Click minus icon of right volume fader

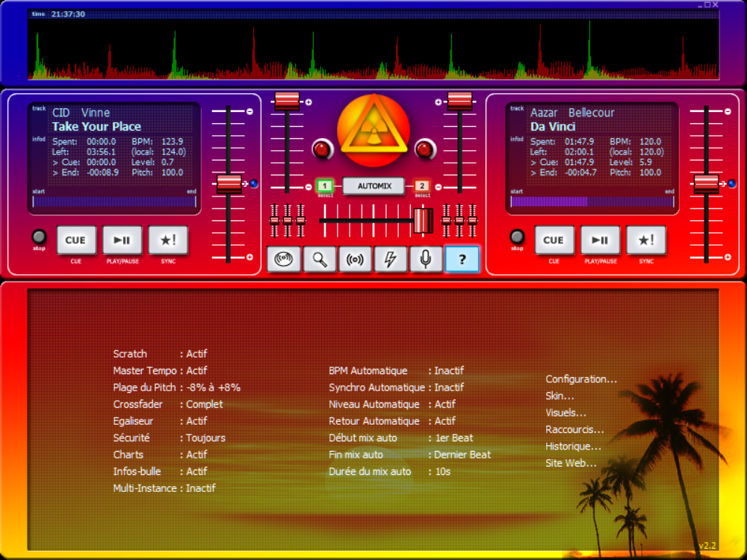click(438, 187)
